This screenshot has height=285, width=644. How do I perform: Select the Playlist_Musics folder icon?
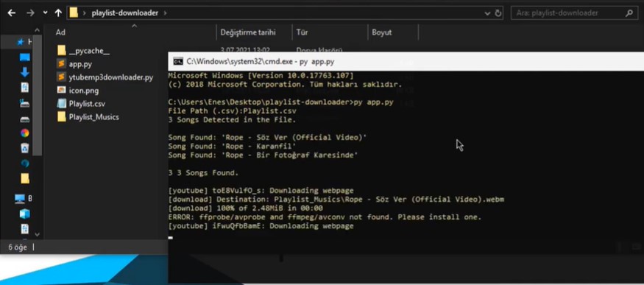(x=62, y=116)
